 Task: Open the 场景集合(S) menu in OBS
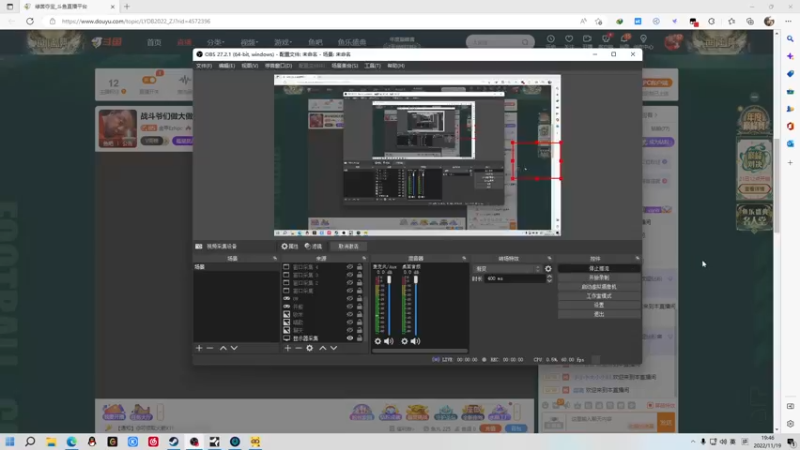point(344,66)
